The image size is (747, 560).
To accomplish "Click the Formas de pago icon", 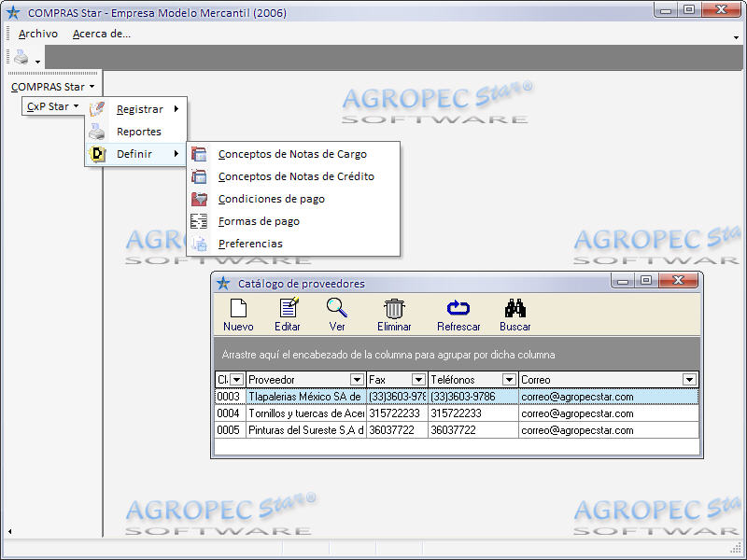I will pyautogui.click(x=199, y=221).
